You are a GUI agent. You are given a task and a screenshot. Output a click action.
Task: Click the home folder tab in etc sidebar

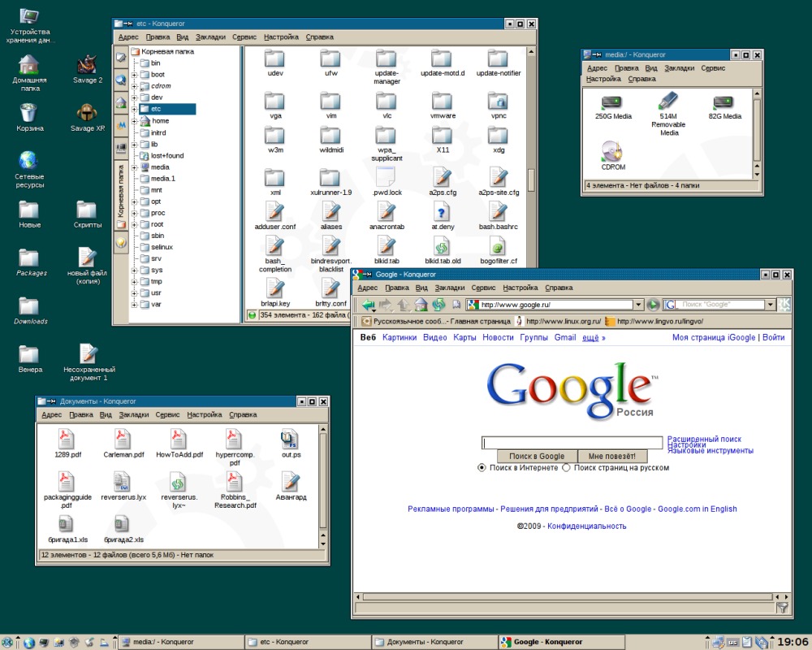pyautogui.click(x=121, y=102)
